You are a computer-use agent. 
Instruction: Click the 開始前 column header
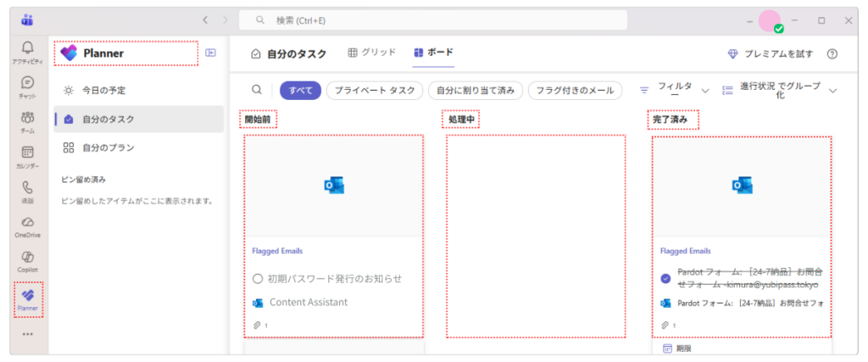click(x=258, y=119)
